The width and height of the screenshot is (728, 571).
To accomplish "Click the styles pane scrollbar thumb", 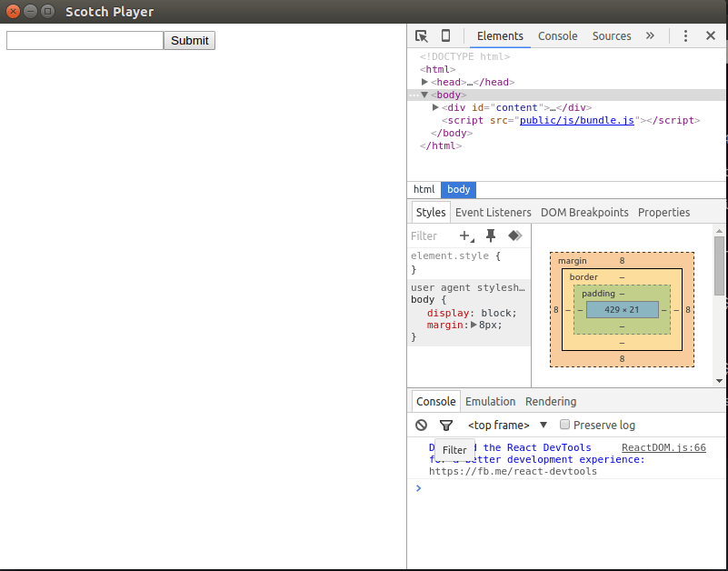I will coord(719,265).
